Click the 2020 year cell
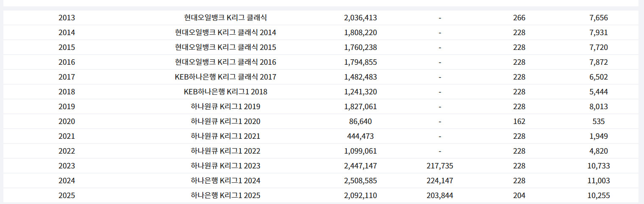Image resolution: width=644 pixels, height=204 pixels. tap(66, 121)
